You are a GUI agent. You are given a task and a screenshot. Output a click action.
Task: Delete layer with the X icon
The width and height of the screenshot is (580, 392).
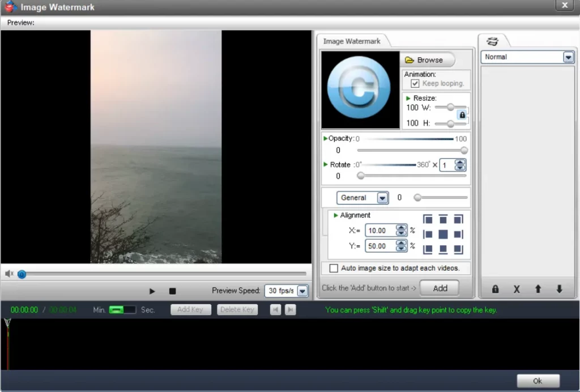(x=517, y=289)
